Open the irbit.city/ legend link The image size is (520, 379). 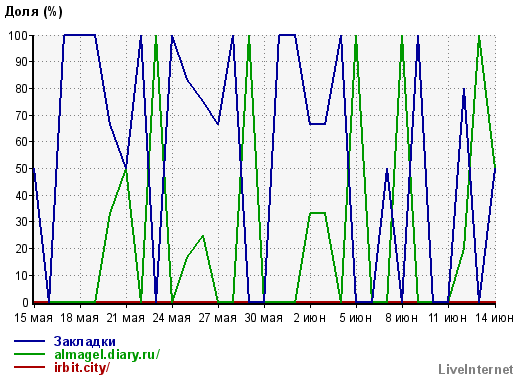(x=82, y=368)
